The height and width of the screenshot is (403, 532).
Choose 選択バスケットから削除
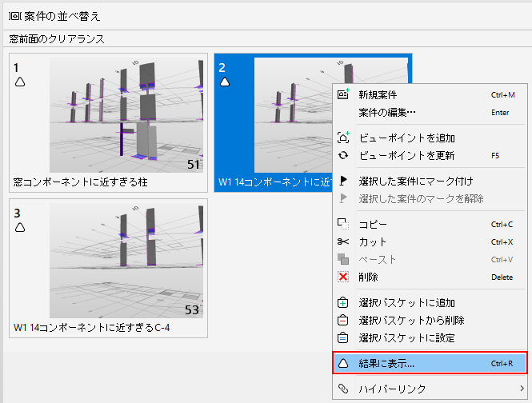click(x=430, y=320)
